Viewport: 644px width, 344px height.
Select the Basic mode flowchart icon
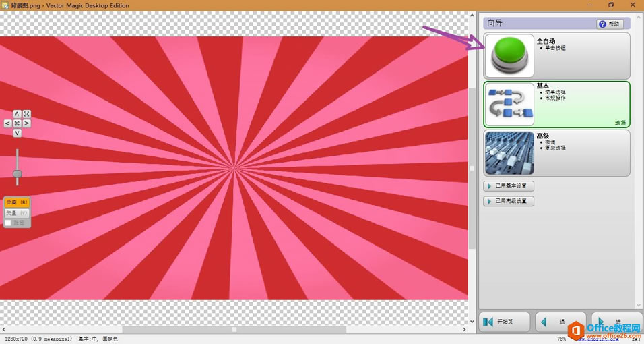pyautogui.click(x=509, y=105)
